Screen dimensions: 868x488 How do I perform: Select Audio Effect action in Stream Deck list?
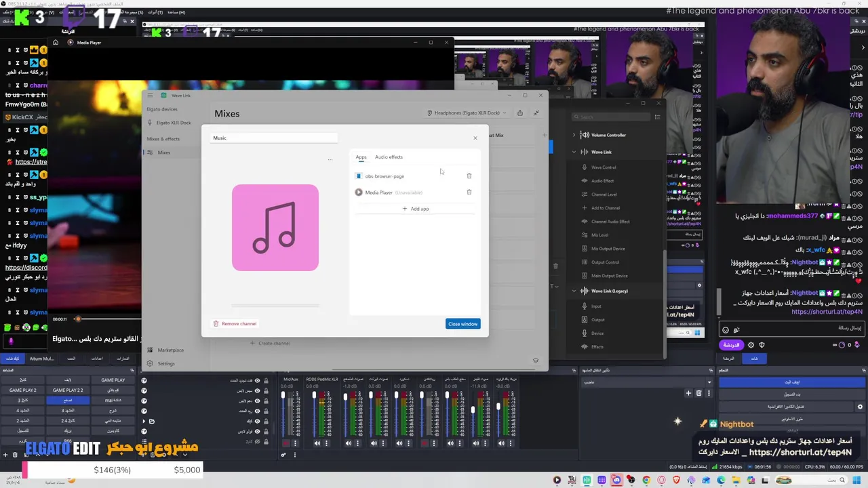[602, 181]
